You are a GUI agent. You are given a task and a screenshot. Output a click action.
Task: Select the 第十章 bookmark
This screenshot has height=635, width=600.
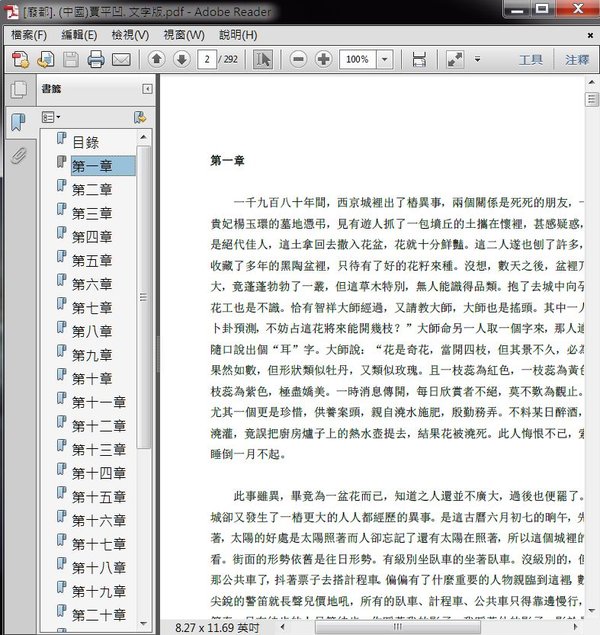coord(92,379)
